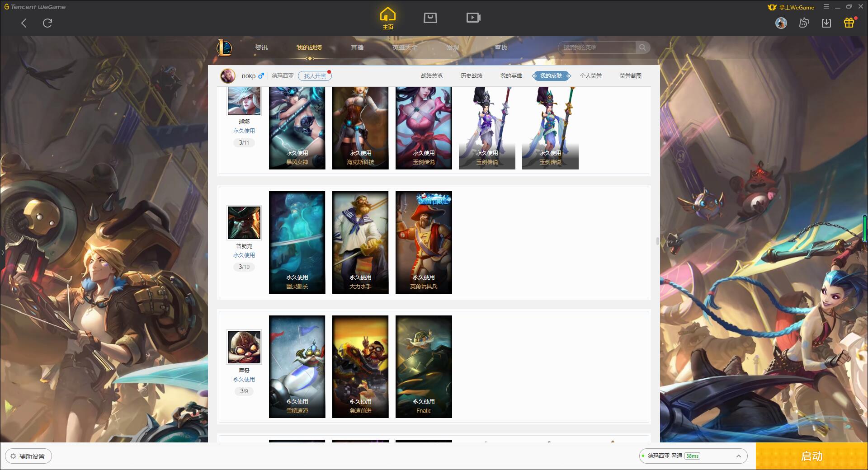Click the 迦娜 hero portrait

(244, 101)
